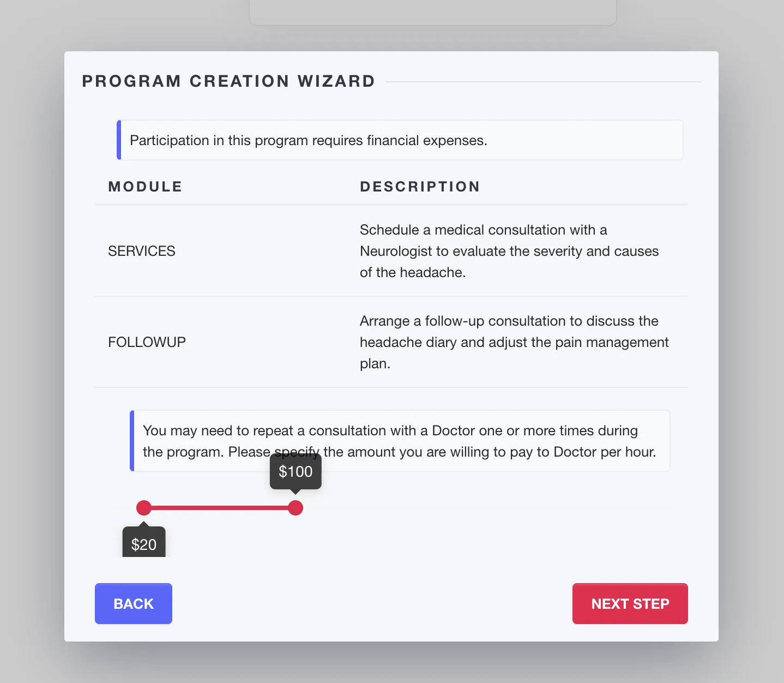784x683 pixels.
Task: Click the $100 slider tooltip
Action: tap(295, 472)
